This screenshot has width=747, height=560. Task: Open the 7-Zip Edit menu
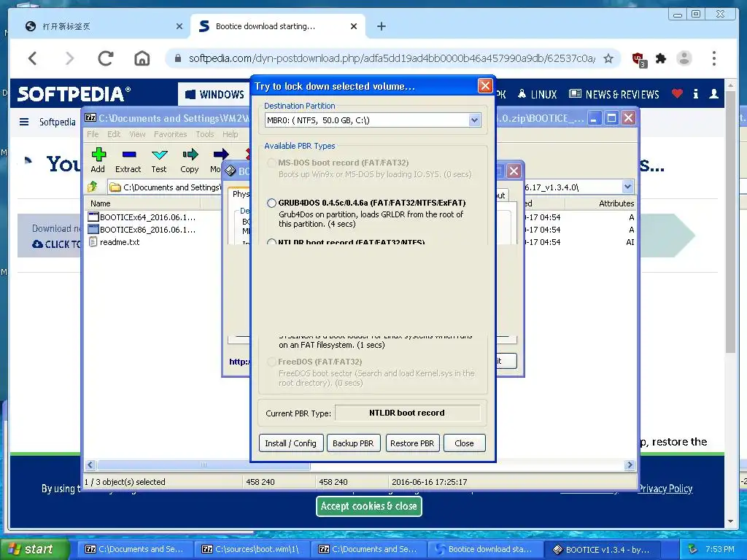[113, 134]
